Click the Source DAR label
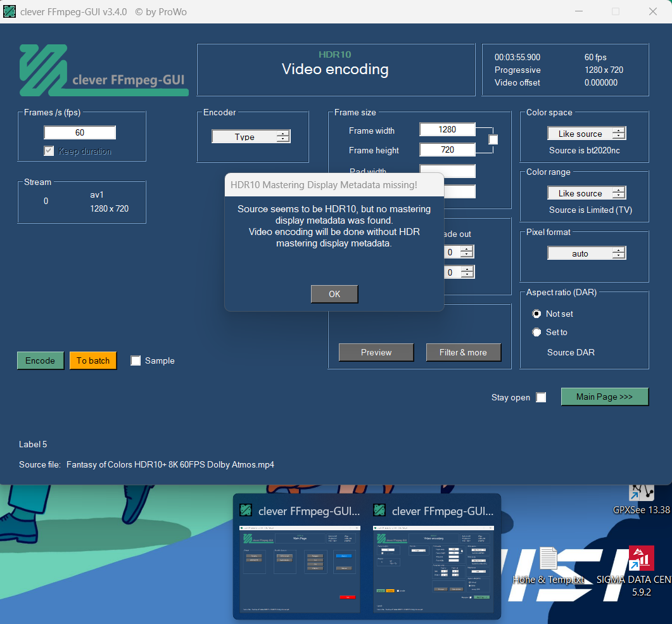The width and height of the screenshot is (672, 624). click(571, 352)
